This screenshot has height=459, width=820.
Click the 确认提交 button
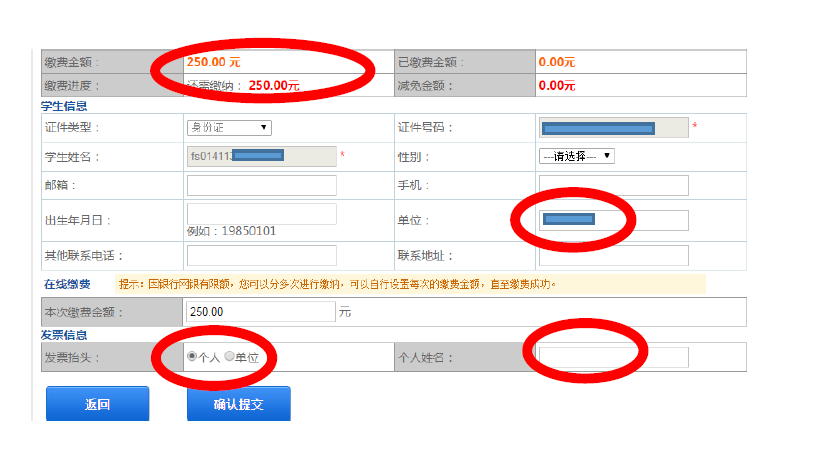[x=238, y=405]
